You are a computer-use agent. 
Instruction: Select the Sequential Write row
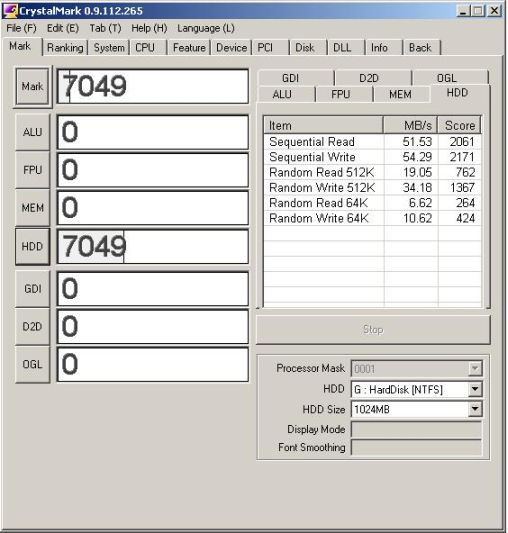373,157
